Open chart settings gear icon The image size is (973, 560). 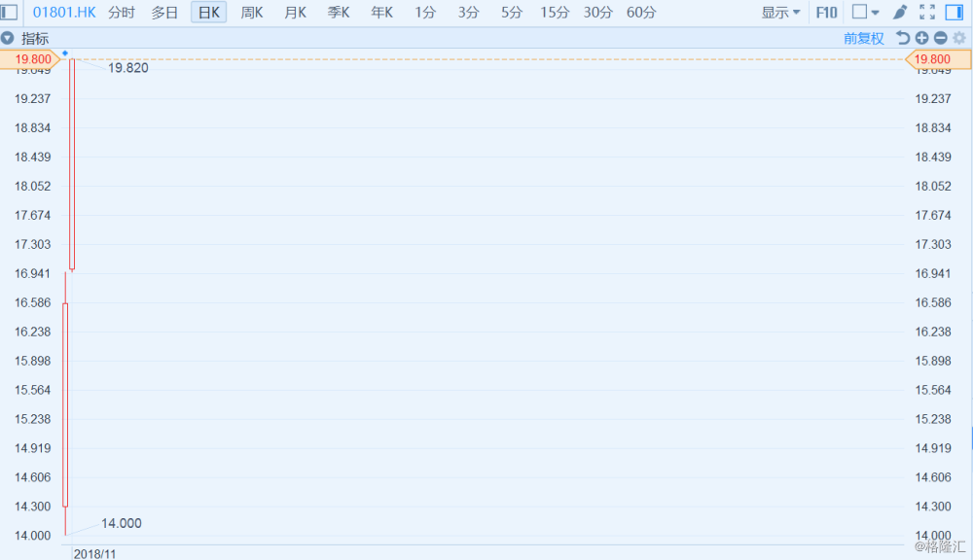click(959, 39)
